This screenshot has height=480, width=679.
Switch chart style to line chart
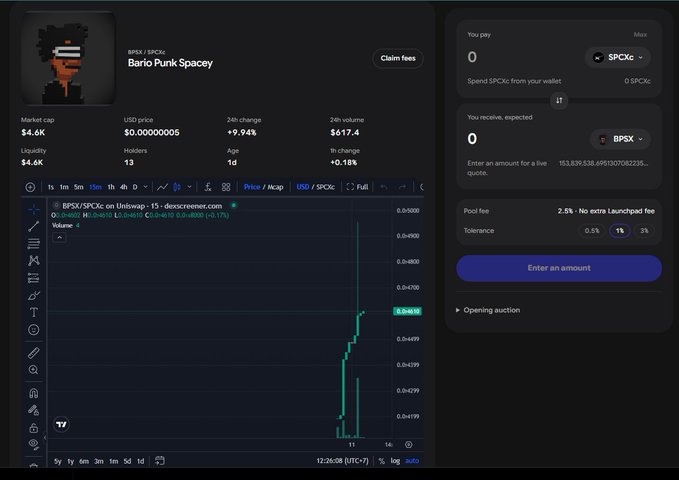(162, 187)
